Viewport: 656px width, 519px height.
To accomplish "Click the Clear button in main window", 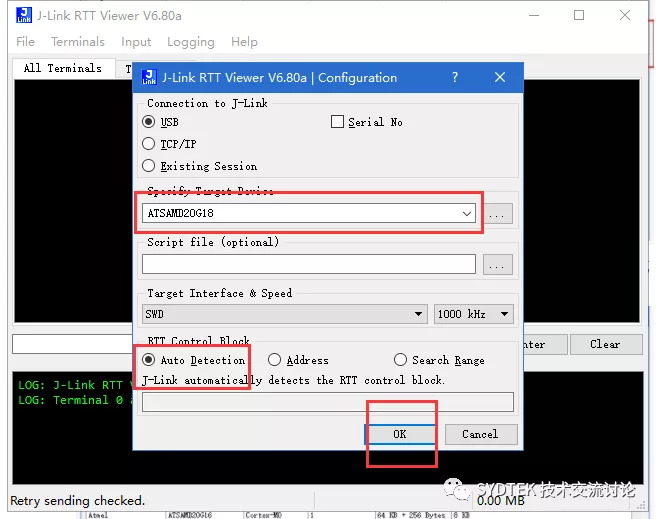I will 606,344.
